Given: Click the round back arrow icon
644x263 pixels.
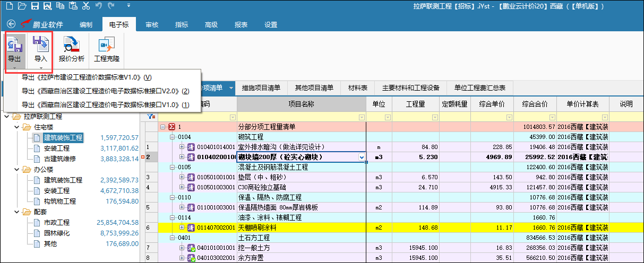Looking at the screenshot, I should (11, 24).
